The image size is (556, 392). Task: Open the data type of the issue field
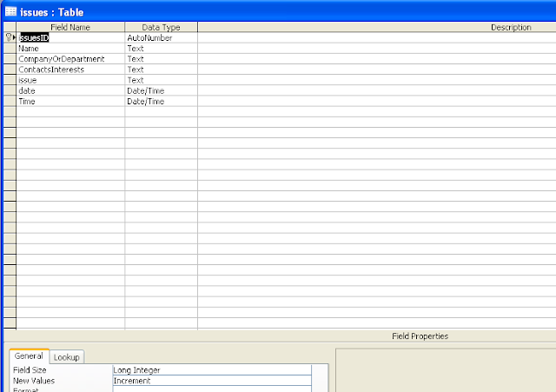(162, 80)
